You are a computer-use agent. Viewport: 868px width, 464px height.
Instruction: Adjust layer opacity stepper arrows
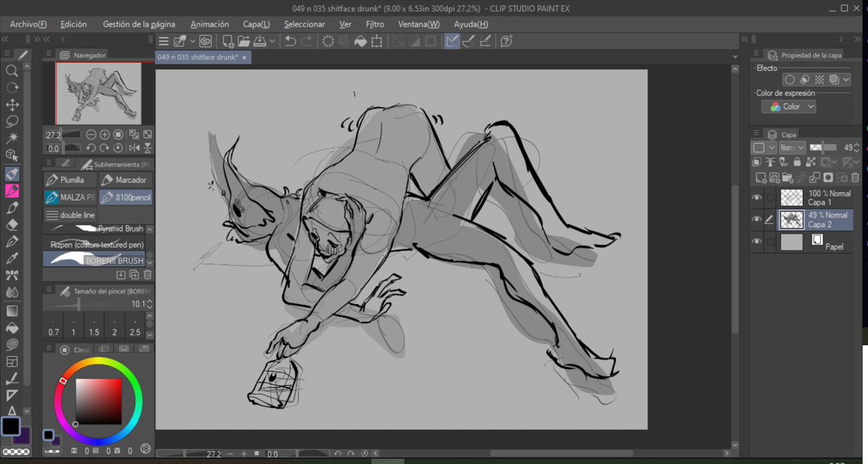click(x=858, y=148)
